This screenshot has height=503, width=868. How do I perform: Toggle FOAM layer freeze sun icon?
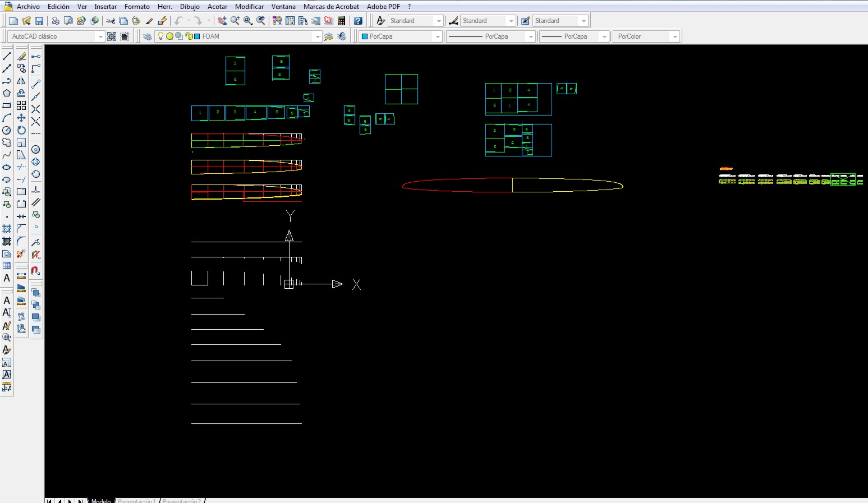(x=169, y=36)
